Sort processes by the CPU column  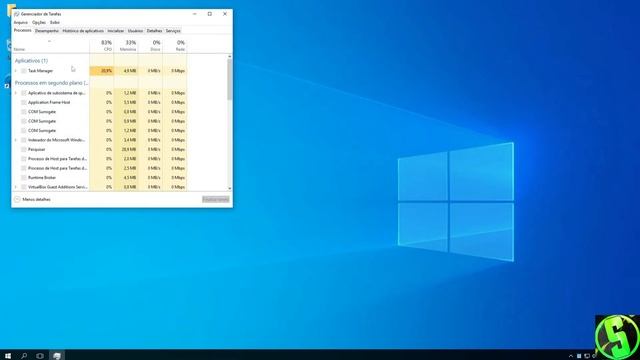(102, 45)
